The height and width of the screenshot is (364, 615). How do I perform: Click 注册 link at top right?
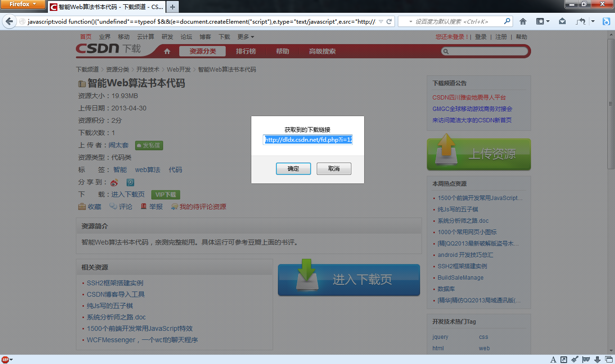pos(501,36)
